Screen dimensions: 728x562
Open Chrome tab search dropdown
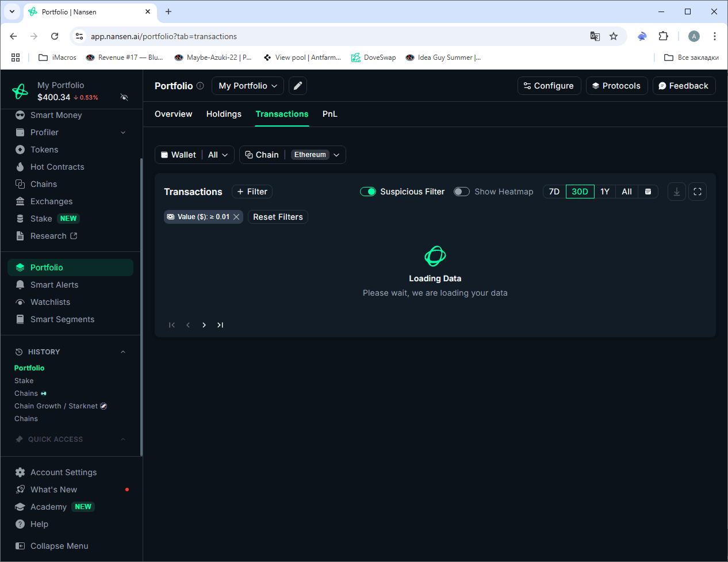[12, 12]
